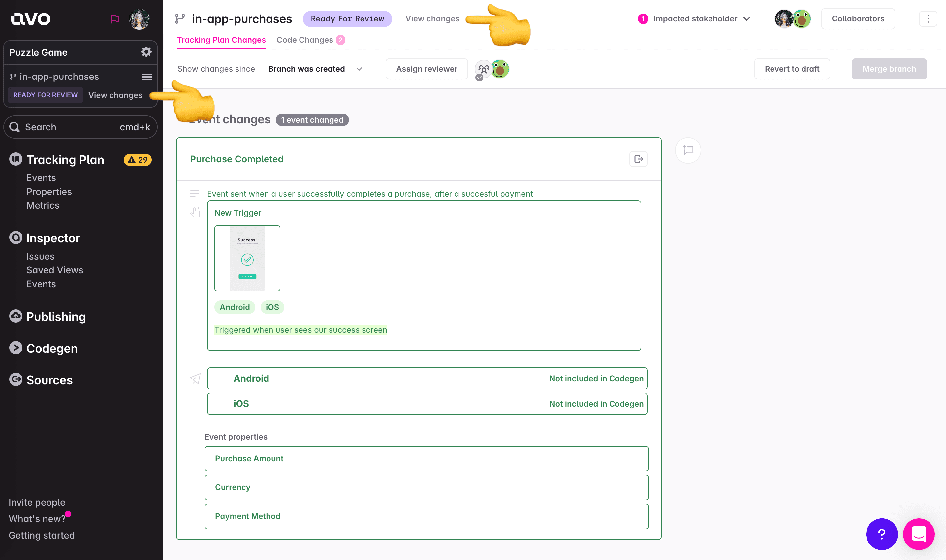Open the Sources sidebar icon
The width and height of the screenshot is (946, 560).
pos(16,380)
